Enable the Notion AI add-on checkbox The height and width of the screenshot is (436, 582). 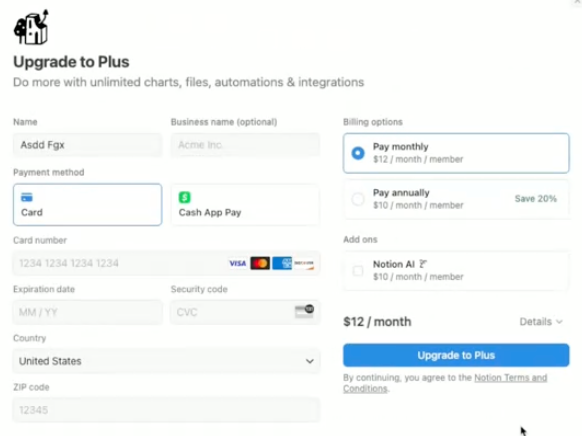(x=358, y=271)
